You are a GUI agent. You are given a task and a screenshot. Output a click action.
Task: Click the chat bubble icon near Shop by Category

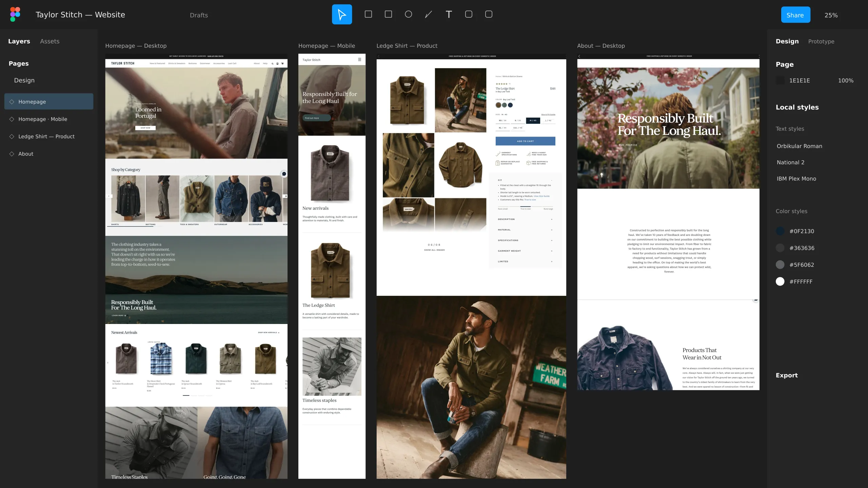(284, 174)
